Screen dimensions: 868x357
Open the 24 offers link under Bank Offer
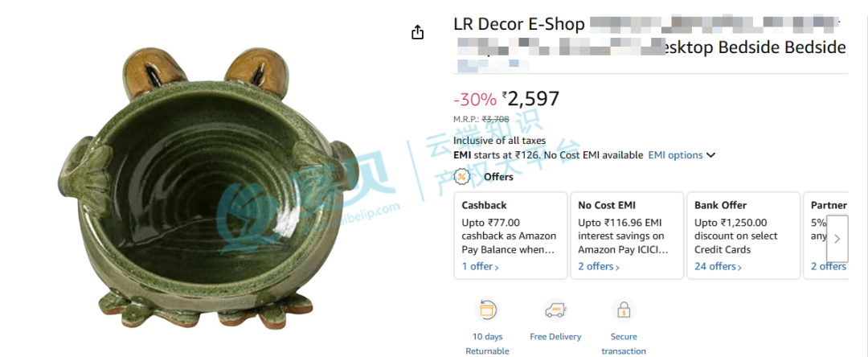pos(718,266)
